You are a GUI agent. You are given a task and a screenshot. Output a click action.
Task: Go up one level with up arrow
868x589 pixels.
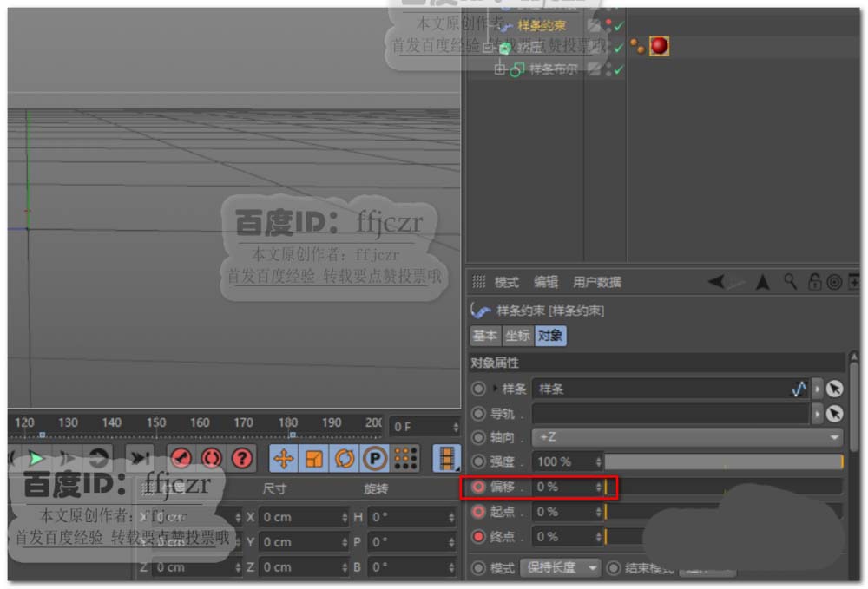[763, 282]
